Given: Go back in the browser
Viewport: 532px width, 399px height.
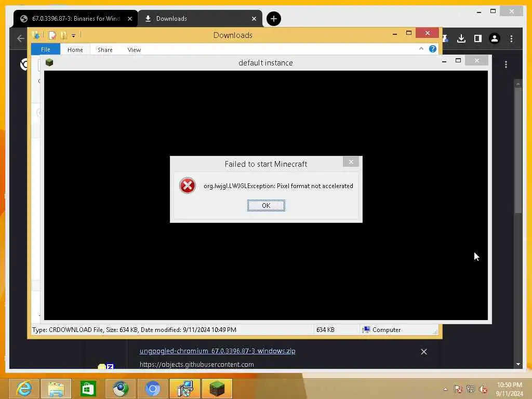Looking at the screenshot, I should 20,38.
